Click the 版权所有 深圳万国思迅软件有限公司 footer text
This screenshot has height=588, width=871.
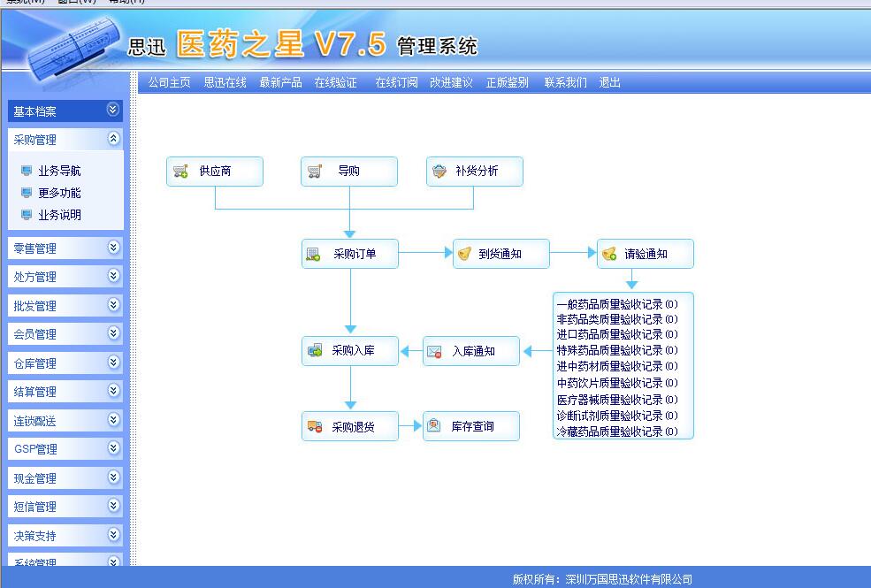[602, 580]
